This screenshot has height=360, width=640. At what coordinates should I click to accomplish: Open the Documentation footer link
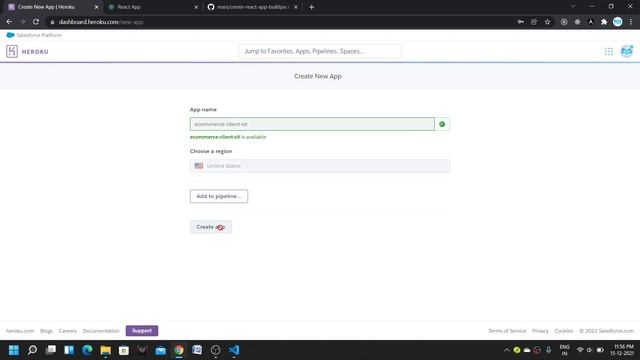coord(101,331)
